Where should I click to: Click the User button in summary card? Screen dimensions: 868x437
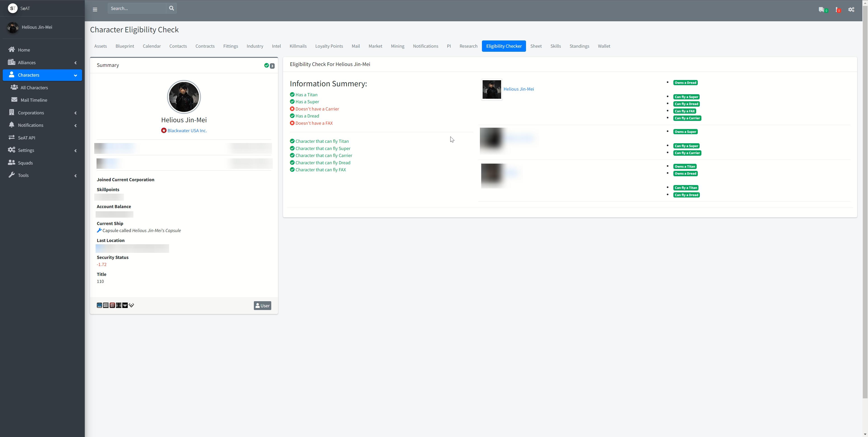click(262, 305)
